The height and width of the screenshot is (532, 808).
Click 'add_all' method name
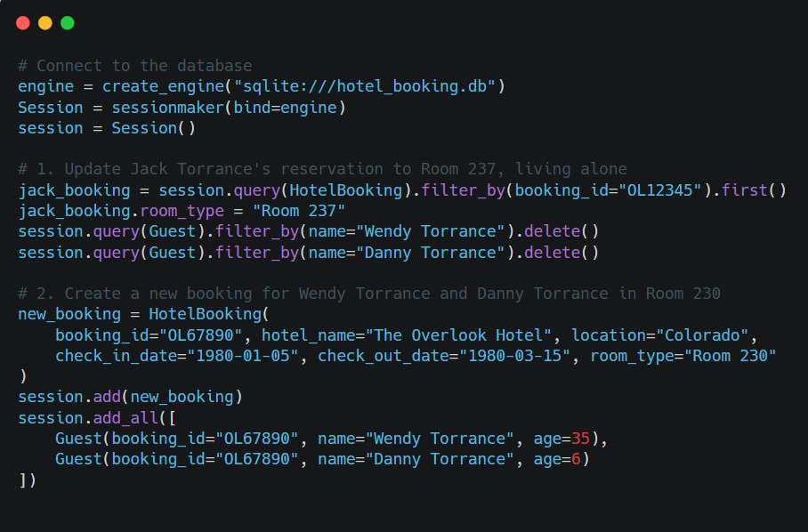click(x=125, y=418)
